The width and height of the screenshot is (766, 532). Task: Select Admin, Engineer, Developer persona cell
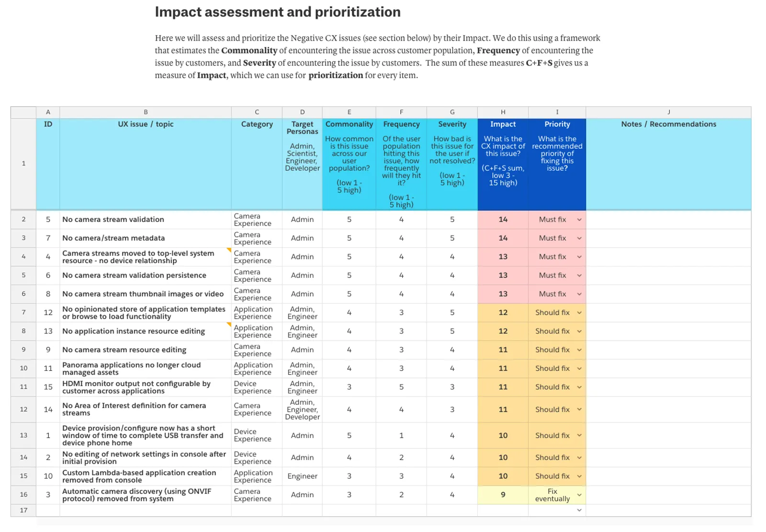pos(302,410)
